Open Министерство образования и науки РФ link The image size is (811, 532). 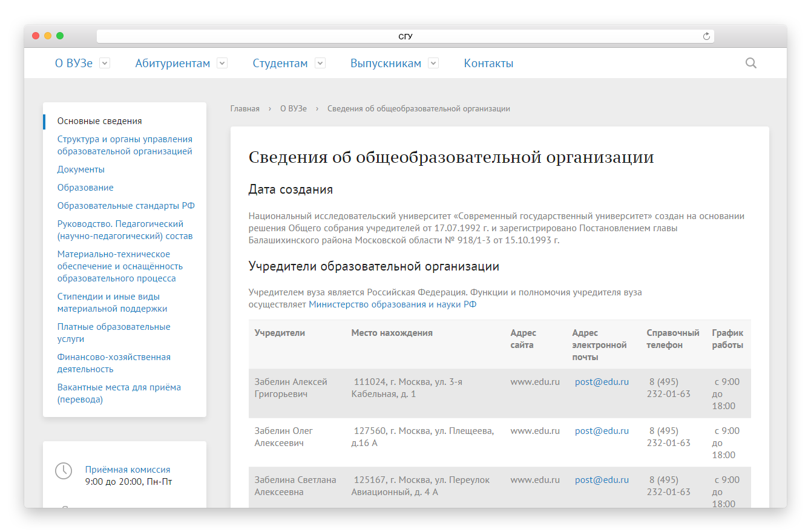(x=392, y=304)
